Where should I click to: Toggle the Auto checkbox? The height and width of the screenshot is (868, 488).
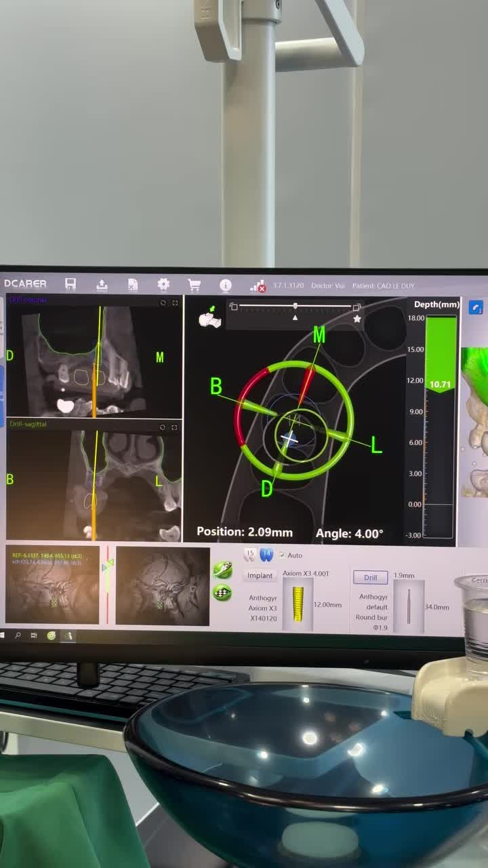(283, 555)
